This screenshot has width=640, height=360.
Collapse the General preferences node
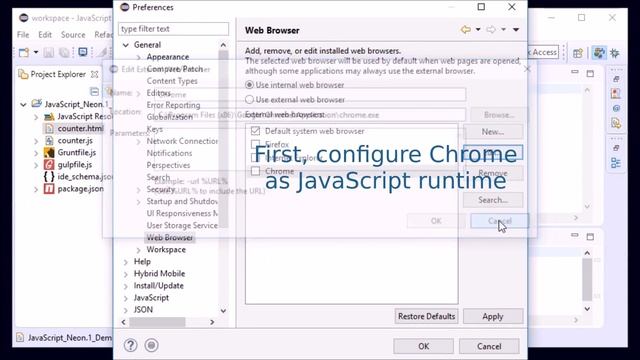click(x=126, y=45)
